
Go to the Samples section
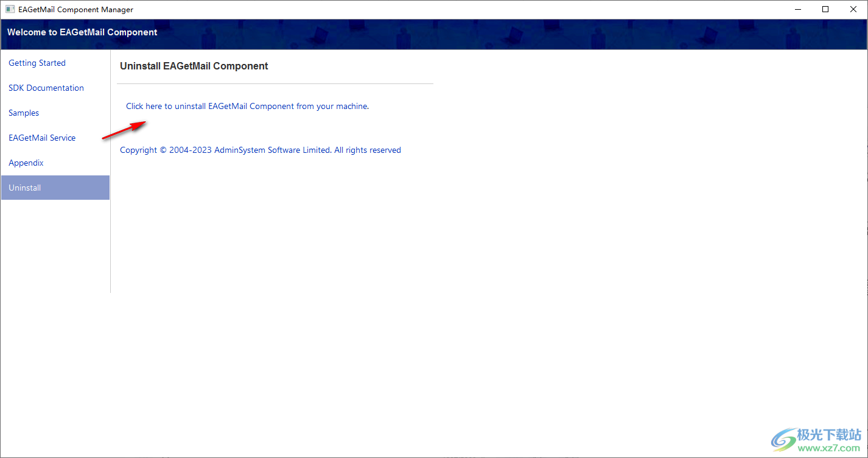pos(24,113)
